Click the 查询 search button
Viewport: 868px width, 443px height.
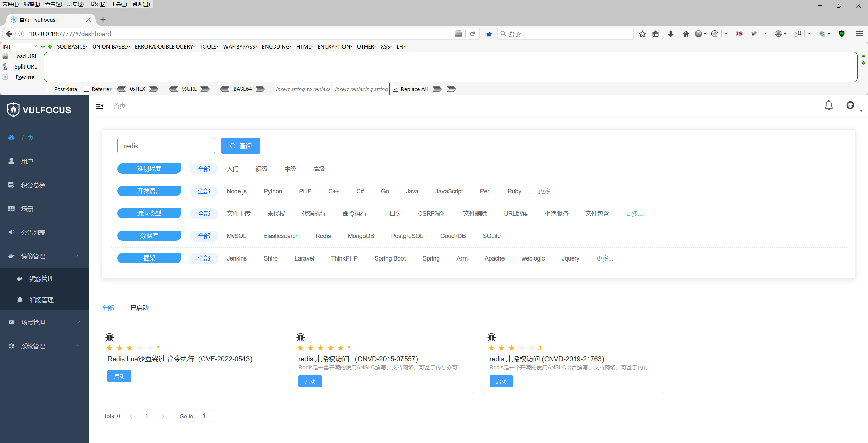(x=240, y=146)
